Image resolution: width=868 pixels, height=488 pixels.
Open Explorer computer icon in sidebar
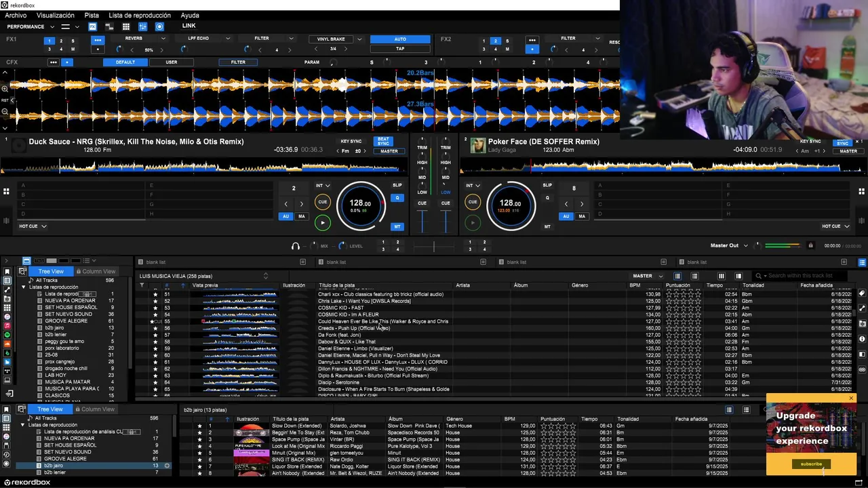pyautogui.click(x=7, y=380)
